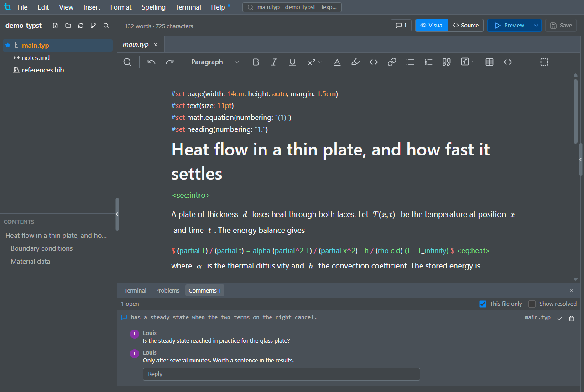
Task: Click the Reply input field
Action: coord(282,374)
